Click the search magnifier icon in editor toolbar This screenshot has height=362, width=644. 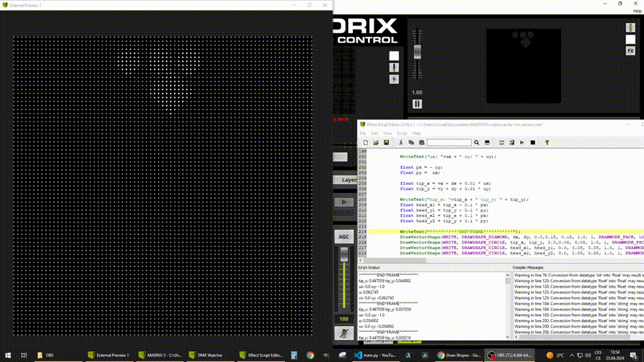(x=477, y=143)
